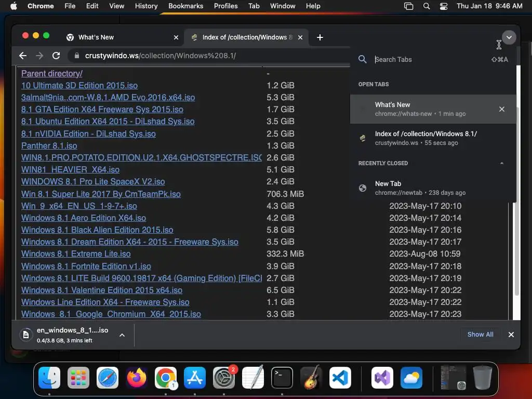Reload the current page
Image resolution: width=532 pixels, height=399 pixels.
(x=56, y=56)
